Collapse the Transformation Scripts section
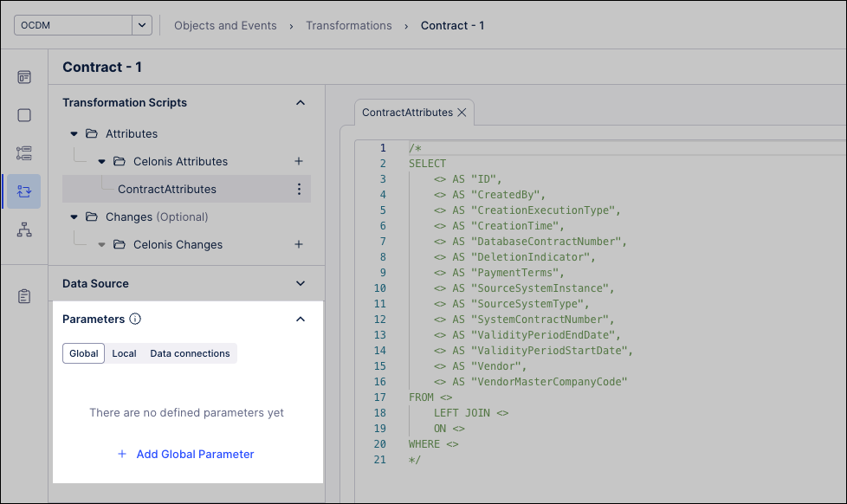Viewport: 847px width, 504px height. pos(301,102)
